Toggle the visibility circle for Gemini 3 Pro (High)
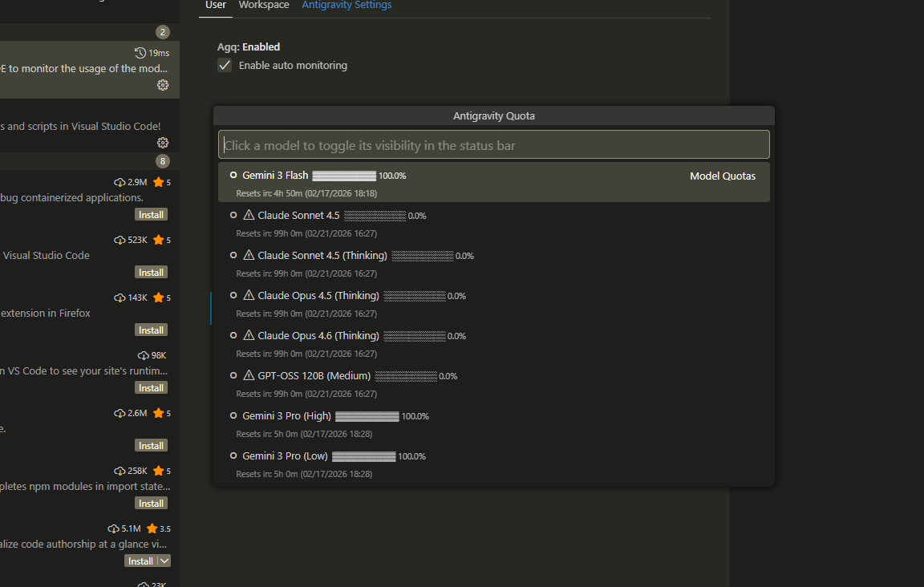This screenshot has width=924, height=587. (x=233, y=415)
